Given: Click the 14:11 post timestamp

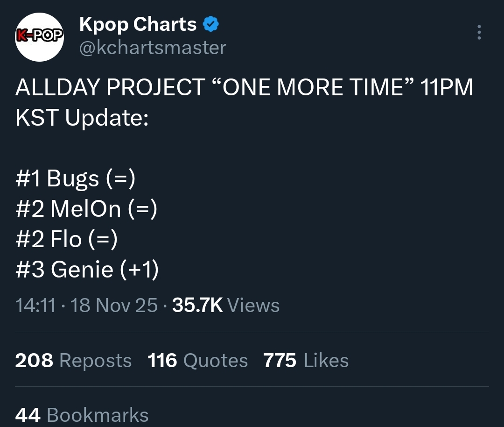Looking at the screenshot, I should coord(35,306).
